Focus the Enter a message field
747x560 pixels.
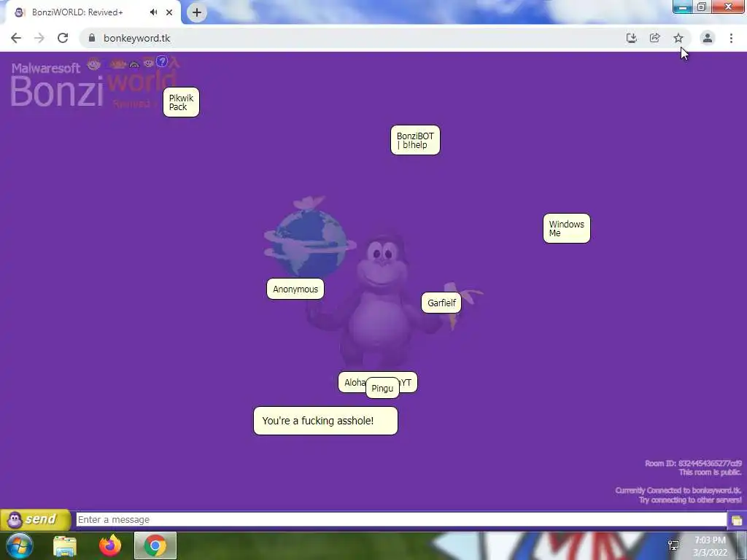pos(401,519)
